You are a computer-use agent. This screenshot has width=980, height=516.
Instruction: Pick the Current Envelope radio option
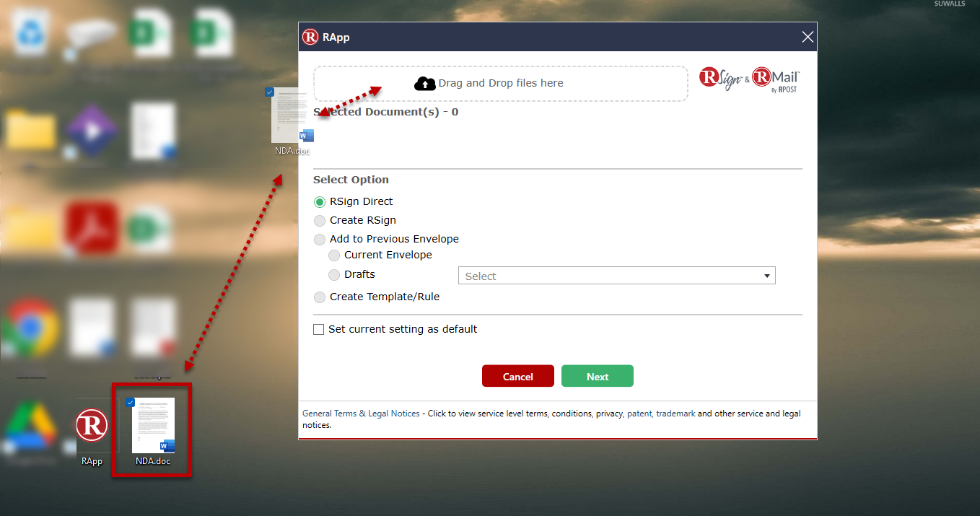334,255
